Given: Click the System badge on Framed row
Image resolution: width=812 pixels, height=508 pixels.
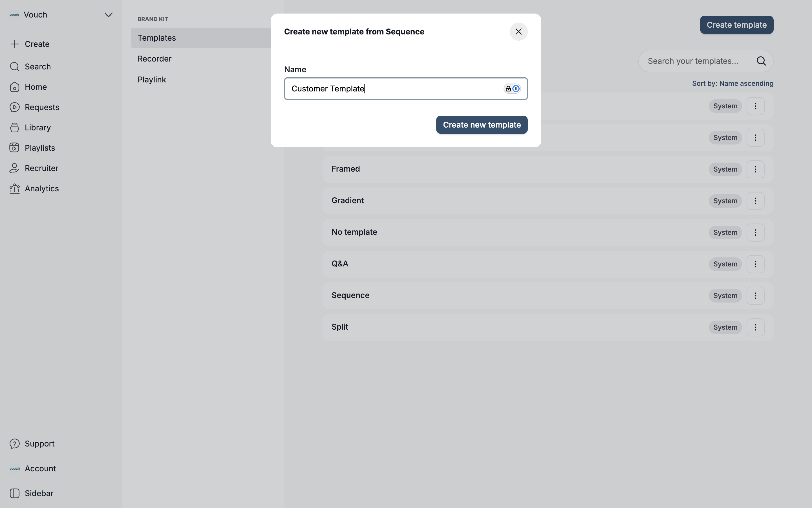Looking at the screenshot, I should click(x=725, y=169).
